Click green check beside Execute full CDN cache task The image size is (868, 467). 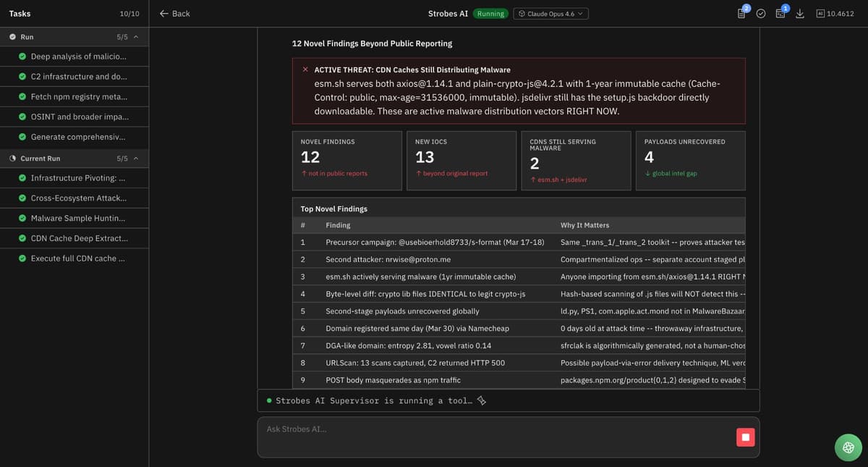tap(22, 258)
